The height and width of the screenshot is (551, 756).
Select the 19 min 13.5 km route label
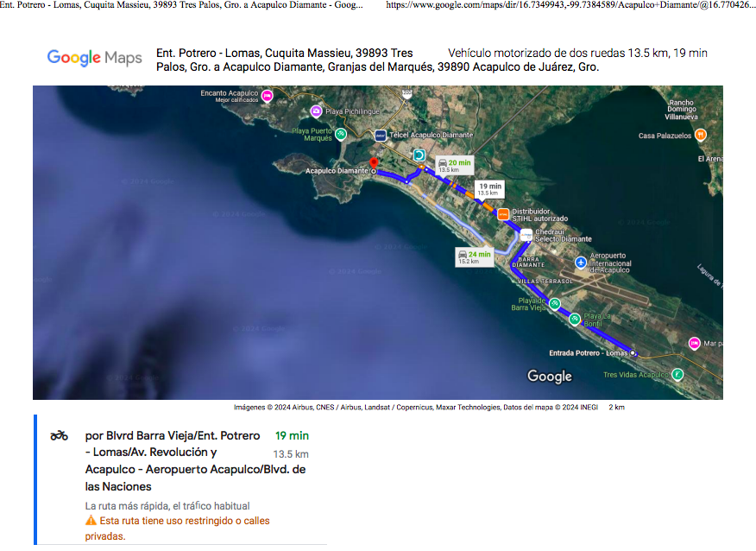[x=490, y=188]
